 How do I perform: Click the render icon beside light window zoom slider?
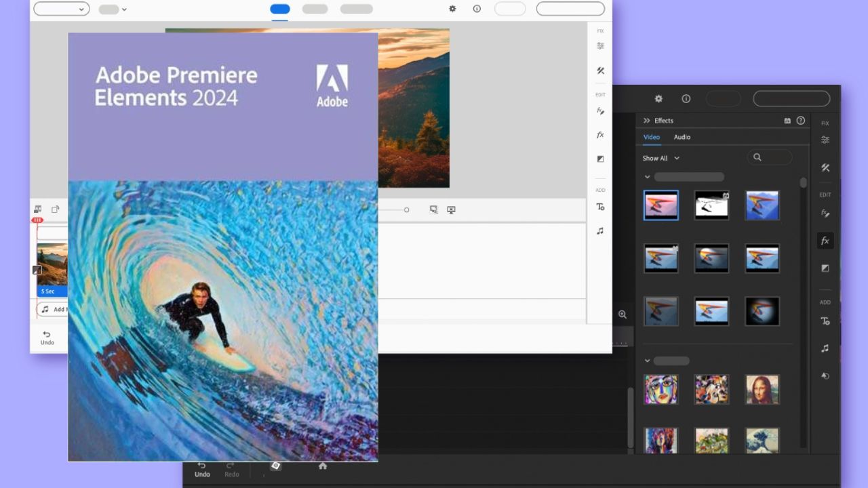coord(433,209)
